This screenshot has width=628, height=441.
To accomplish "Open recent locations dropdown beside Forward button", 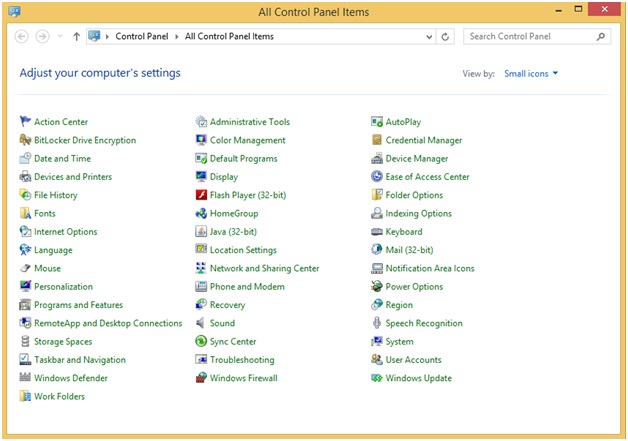I will pyautogui.click(x=60, y=37).
